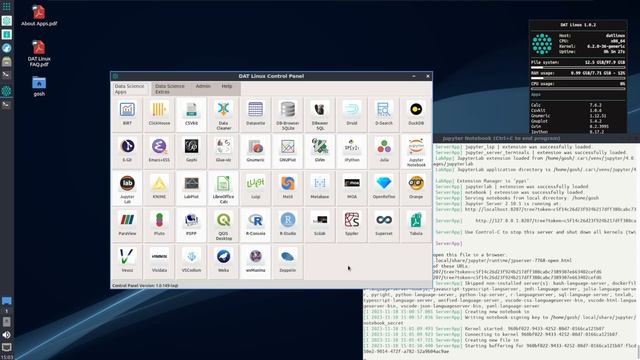Image resolution: width=640 pixels, height=360 pixels.
Task: Launch the Veusz plotting app
Action: (127, 262)
